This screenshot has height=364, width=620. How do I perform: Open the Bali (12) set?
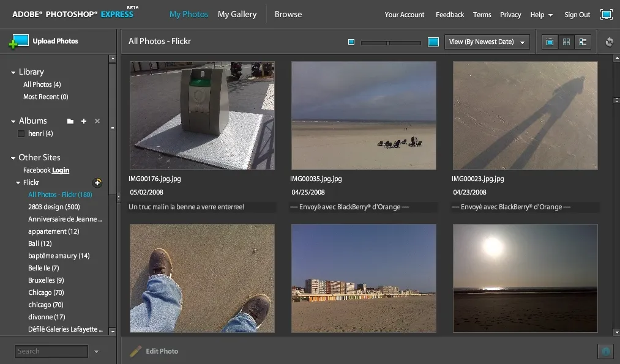point(40,244)
